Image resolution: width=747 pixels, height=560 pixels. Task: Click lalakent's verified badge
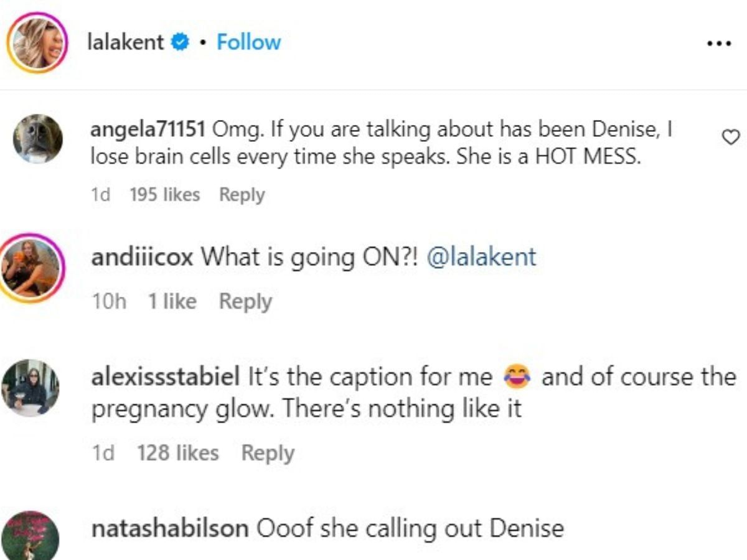tap(179, 42)
